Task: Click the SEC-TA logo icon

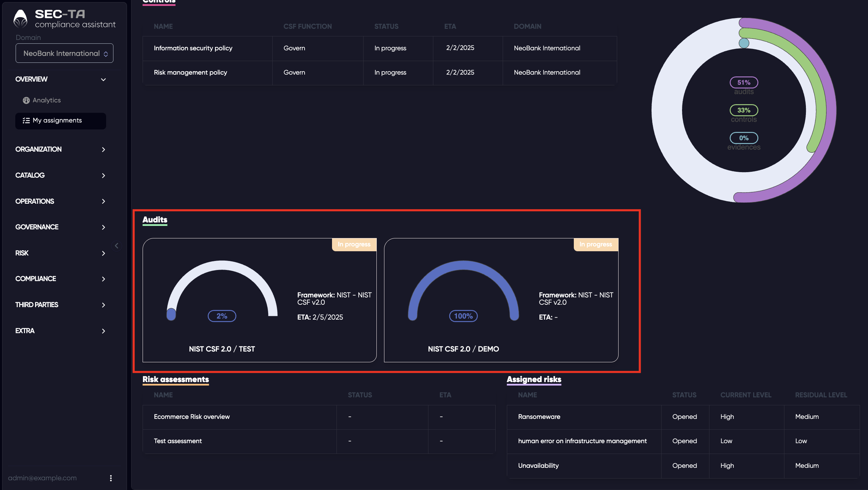Action: point(20,19)
